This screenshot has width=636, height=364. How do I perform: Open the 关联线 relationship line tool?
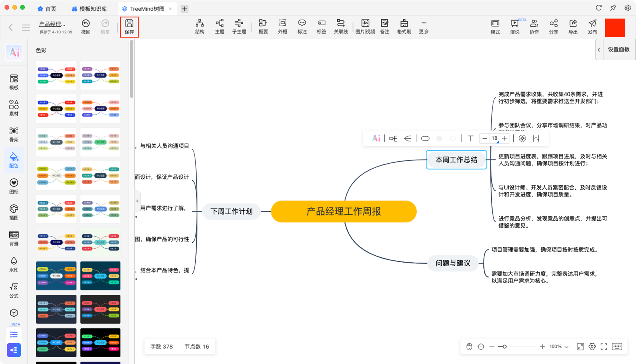click(x=341, y=26)
